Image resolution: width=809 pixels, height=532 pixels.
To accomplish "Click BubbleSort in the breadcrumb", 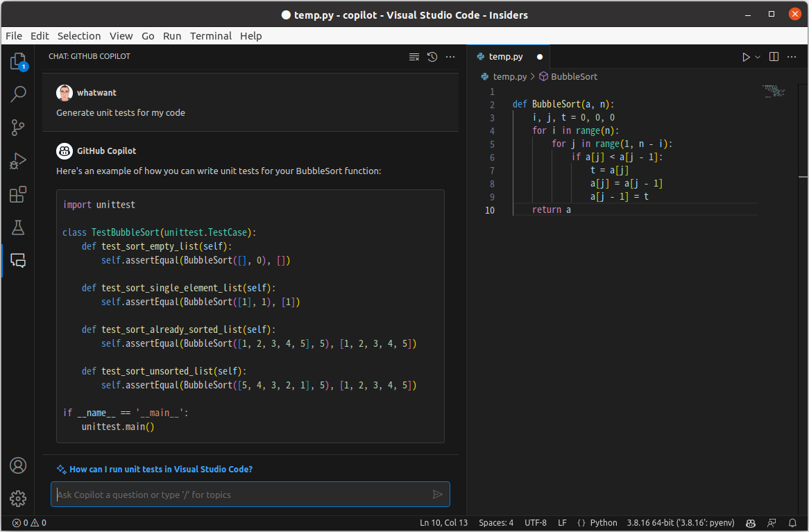I will 574,76.
